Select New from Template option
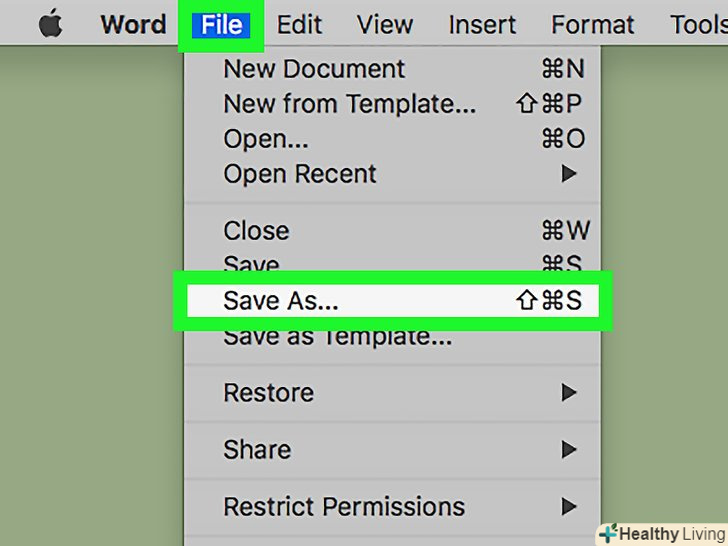Screen dimensions: 728x546 350,104
